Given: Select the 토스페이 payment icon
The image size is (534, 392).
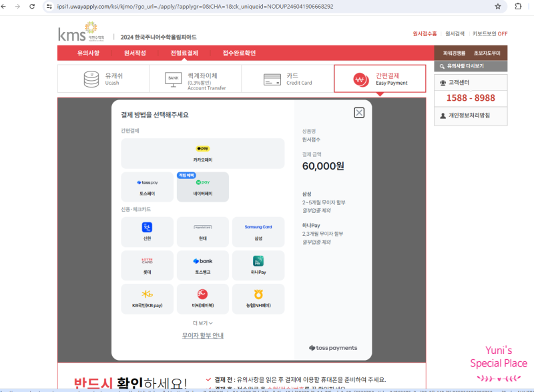Looking at the screenshot, I should pos(147,187).
